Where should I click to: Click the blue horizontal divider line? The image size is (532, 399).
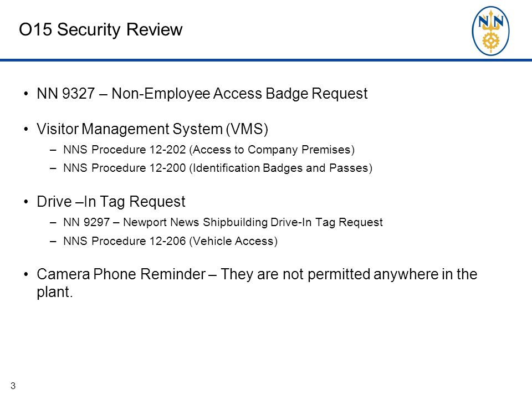tap(266, 60)
